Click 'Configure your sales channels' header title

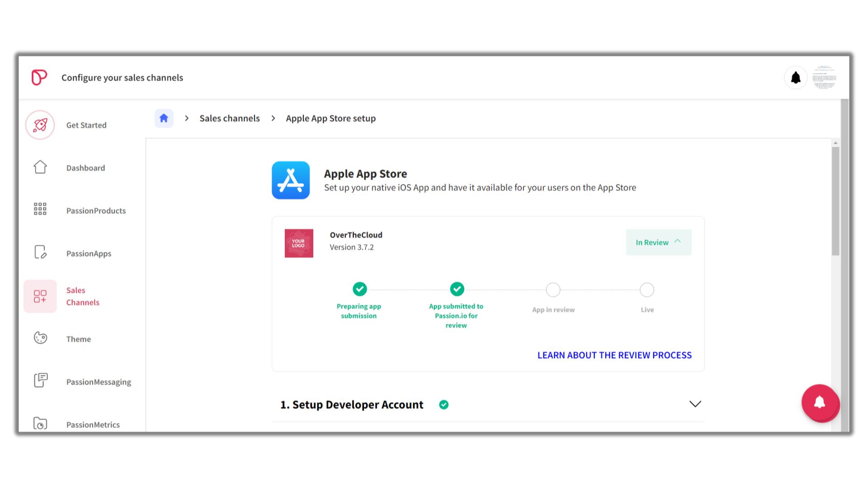click(122, 78)
